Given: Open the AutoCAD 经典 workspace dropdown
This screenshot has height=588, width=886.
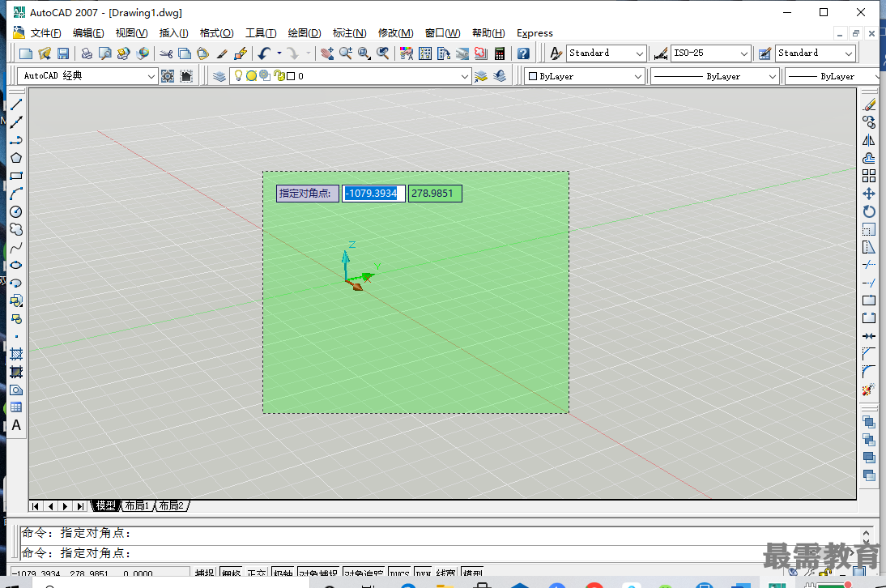Looking at the screenshot, I should (151, 76).
